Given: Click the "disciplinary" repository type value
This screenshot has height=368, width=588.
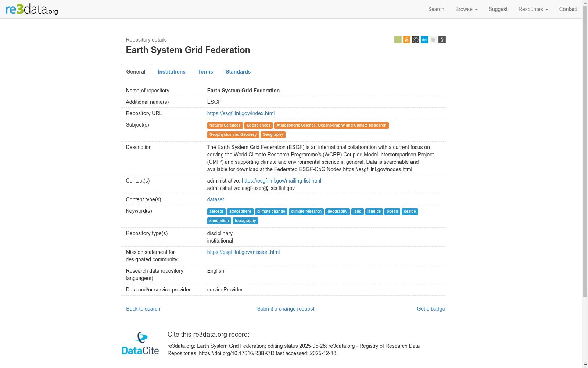Looking at the screenshot, I should tap(220, 233).
